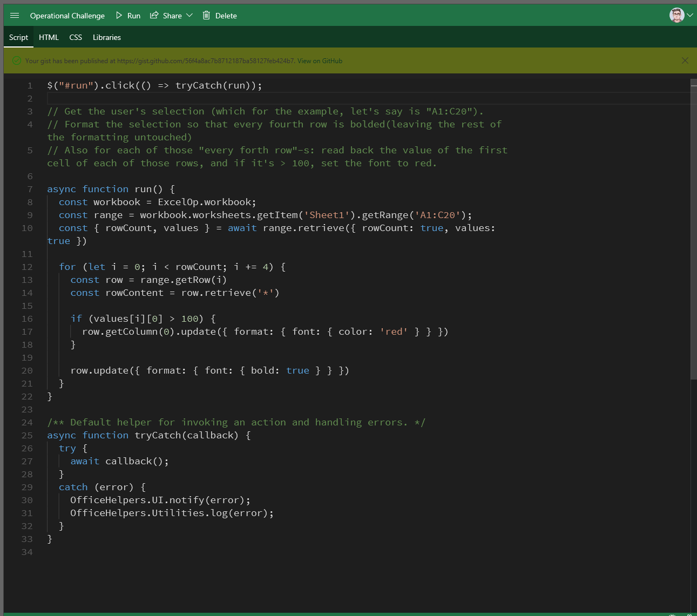Click the Delete trash icon

coord(206,15)
